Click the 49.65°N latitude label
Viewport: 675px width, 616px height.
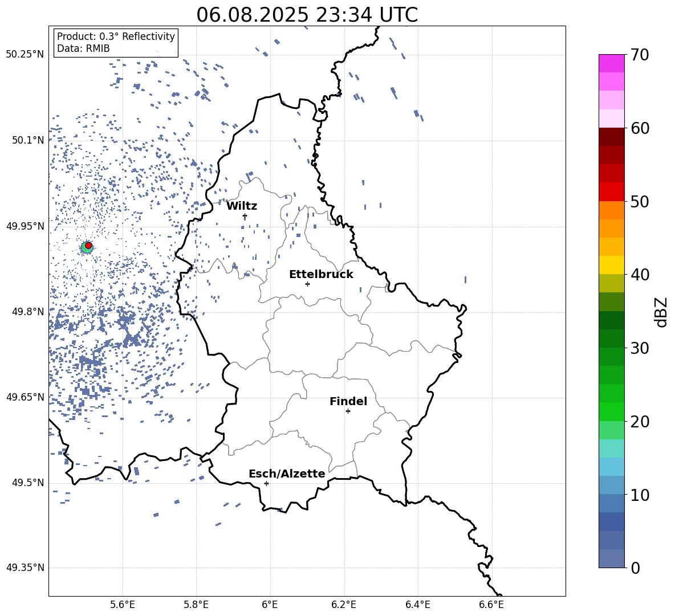point(25,397)
